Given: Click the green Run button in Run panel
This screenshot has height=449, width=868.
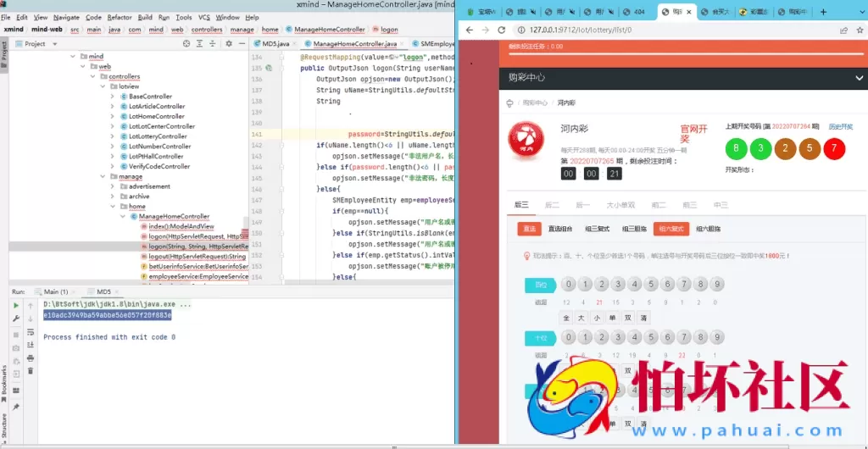Looking at the screenshot, I should click(15, 305).
